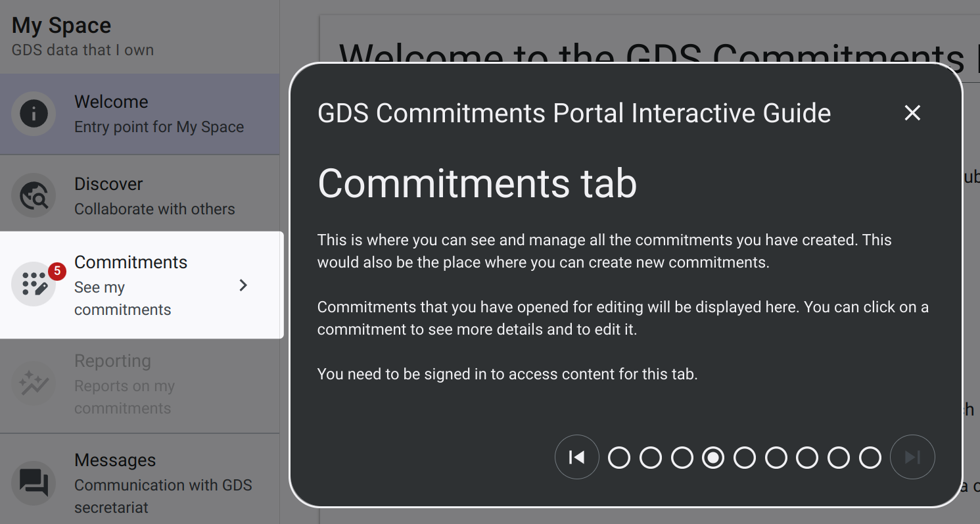Expand Commitments with the chevron arrow
Viewport: 980px width, 524px height.
tap(243, 285)
